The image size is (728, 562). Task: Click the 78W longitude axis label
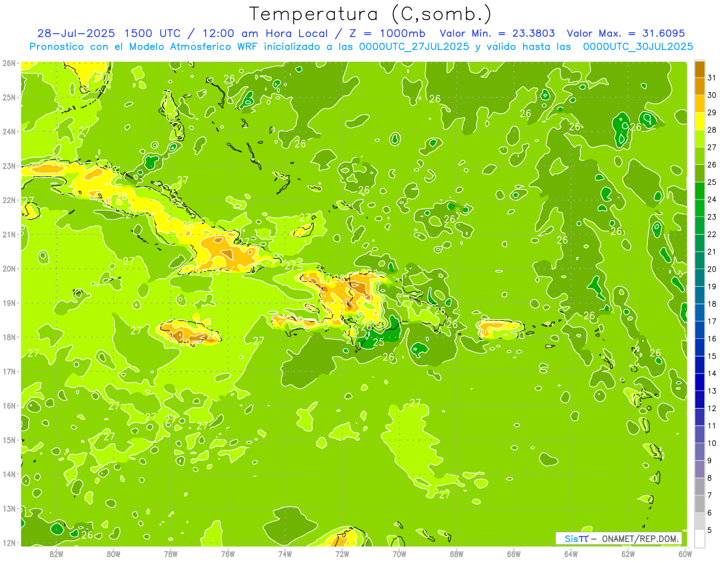[x=170, y=554]
